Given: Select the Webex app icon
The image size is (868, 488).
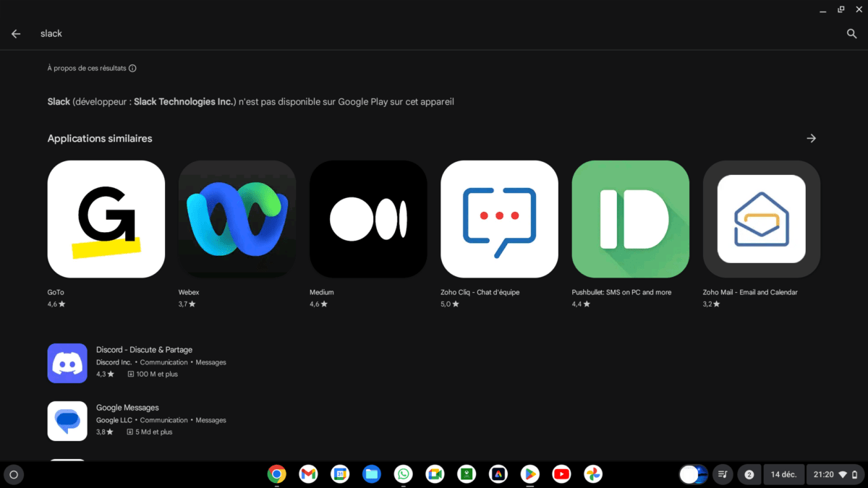Looking at the screenshot, I should pyautogui.click(x=237, y=219).
